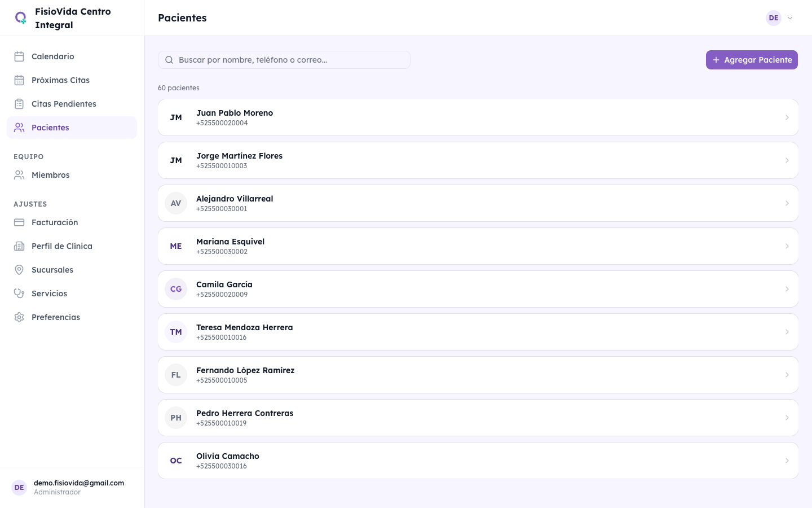Screen dimensions: 812x508
Task: Click the AV avatar for Alejandro Villarreal
Action: click(x=176, y=203)
